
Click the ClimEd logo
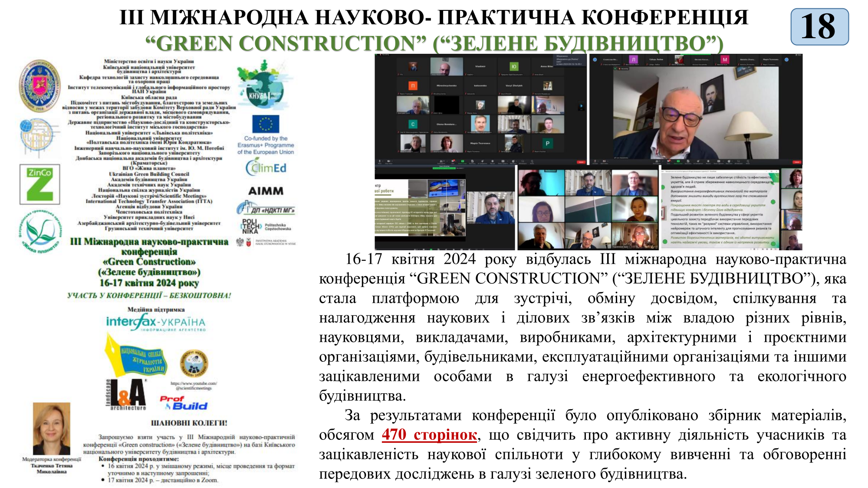pos(266,168)
